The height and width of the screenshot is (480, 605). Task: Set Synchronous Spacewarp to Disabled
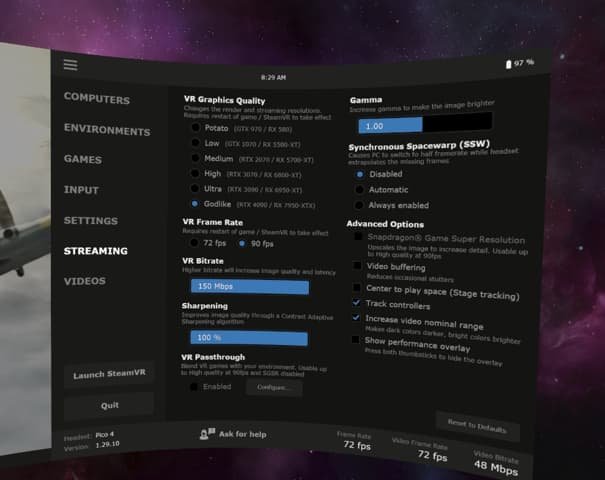tap(360, 174)
